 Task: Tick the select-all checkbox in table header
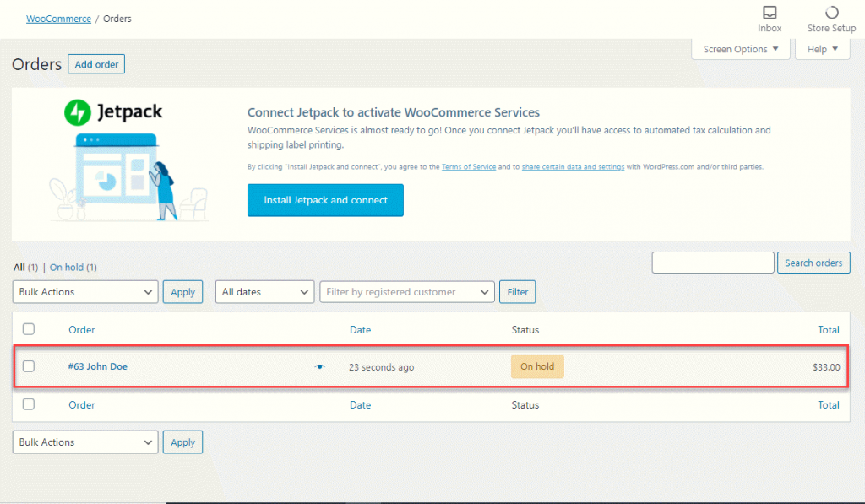pos(29,329)
